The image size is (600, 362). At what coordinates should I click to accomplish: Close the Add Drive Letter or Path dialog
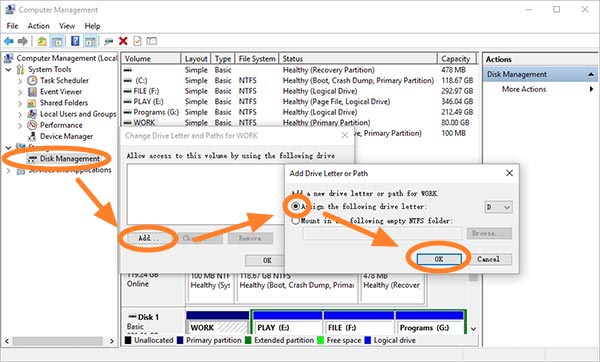tap(509, 173)
